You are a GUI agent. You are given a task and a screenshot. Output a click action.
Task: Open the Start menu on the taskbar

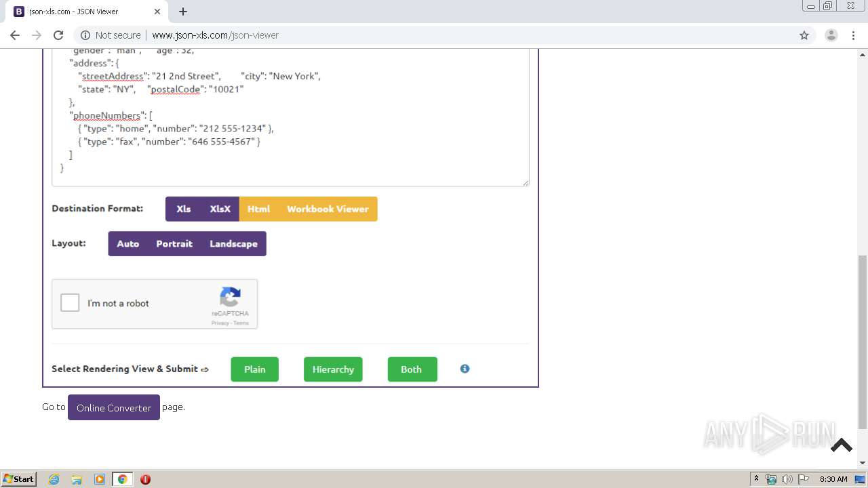[19, 479]
